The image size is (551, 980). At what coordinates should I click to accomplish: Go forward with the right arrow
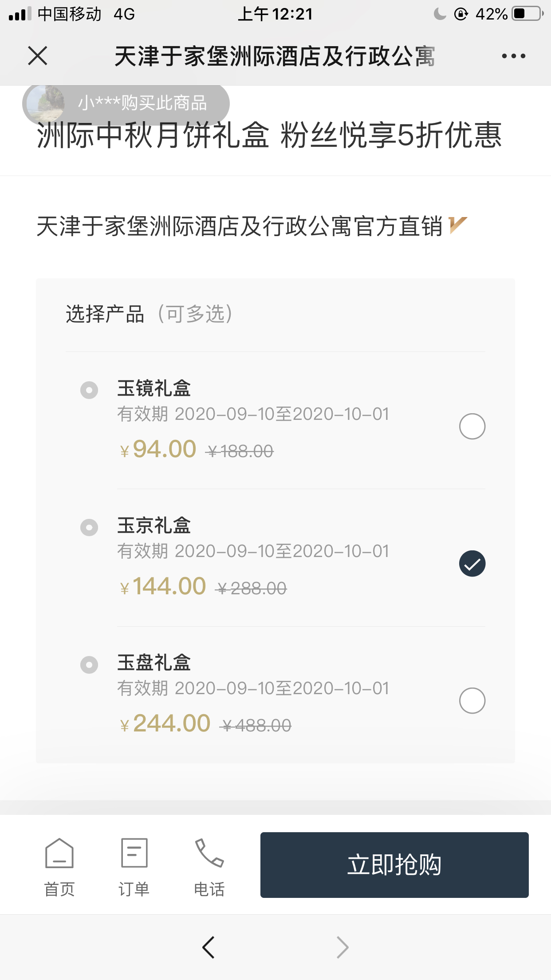point(342,948)
